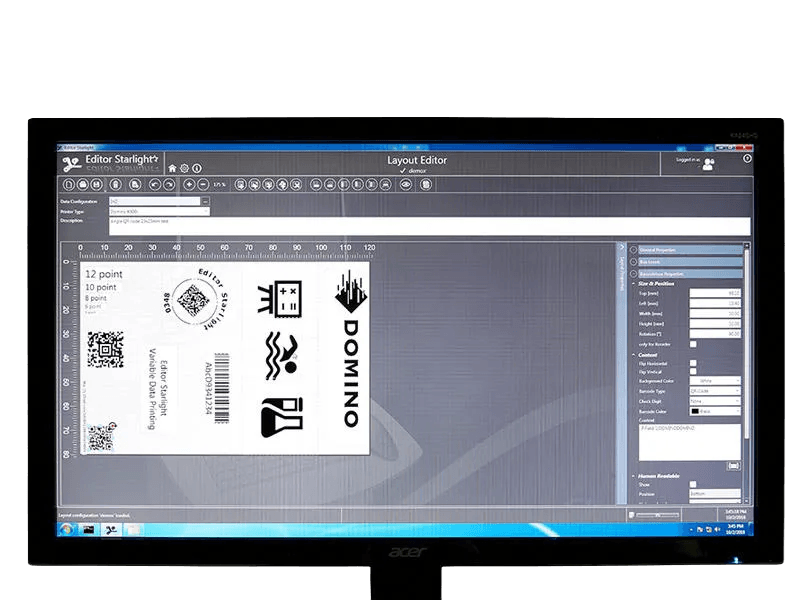
Task: Click the third alignment toolbar icon
Action: [x=344, y=185]
